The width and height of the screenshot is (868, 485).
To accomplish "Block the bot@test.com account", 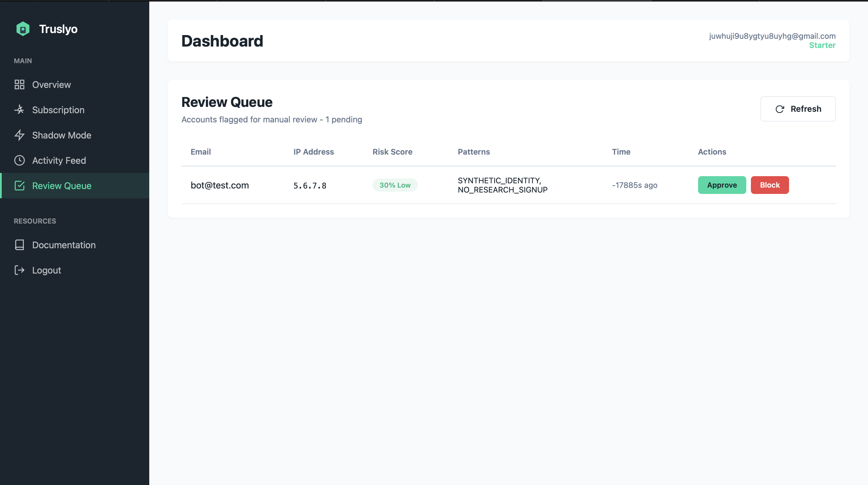I will tap(770, 185).
